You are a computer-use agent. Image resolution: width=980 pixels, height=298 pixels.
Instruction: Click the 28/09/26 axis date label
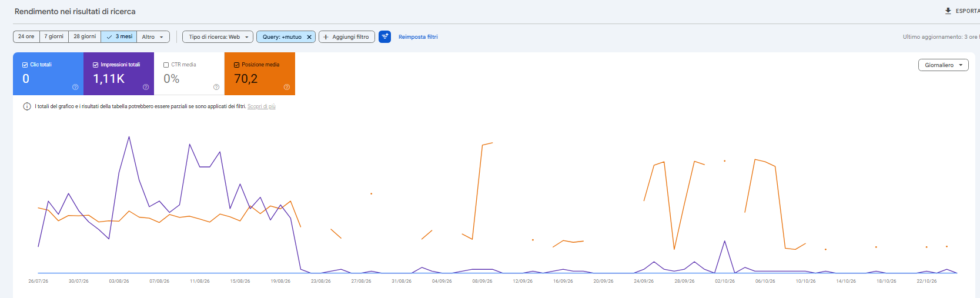tap(684, 282)
